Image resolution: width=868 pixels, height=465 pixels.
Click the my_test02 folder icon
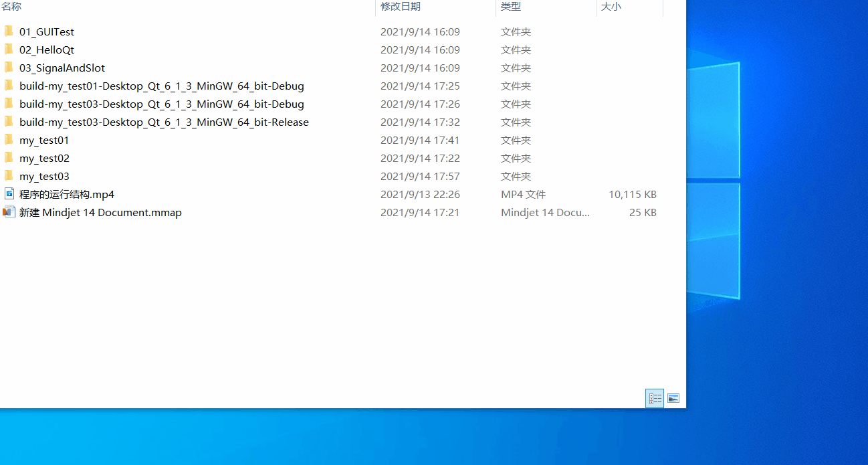pyautogui.click(x=9, y=158)
